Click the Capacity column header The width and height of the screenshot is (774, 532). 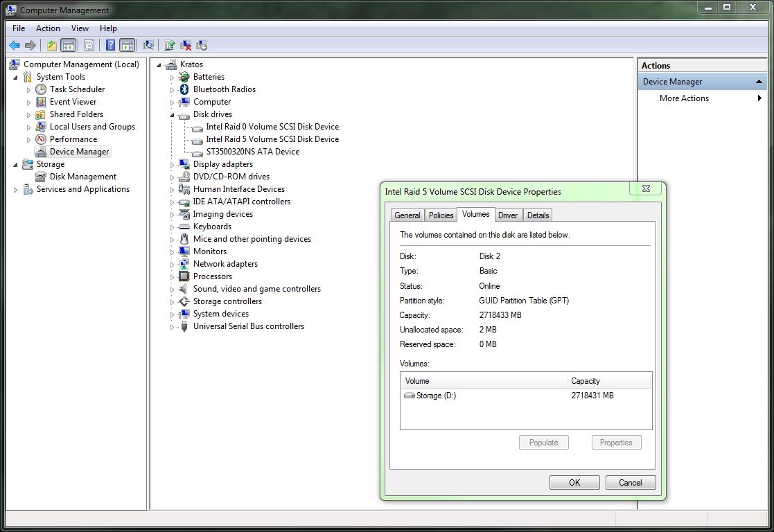click(609, 381)
